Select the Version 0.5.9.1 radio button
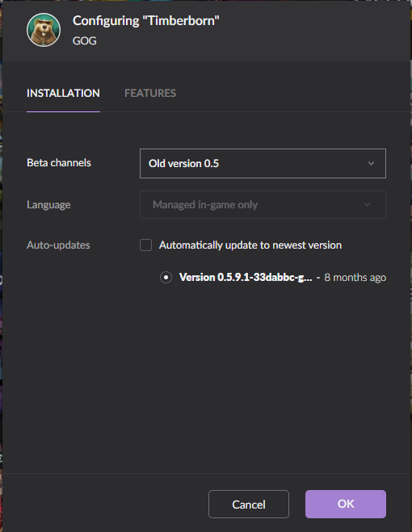The width and height of the screenshot is (412, 532). [x=166, y=278]
